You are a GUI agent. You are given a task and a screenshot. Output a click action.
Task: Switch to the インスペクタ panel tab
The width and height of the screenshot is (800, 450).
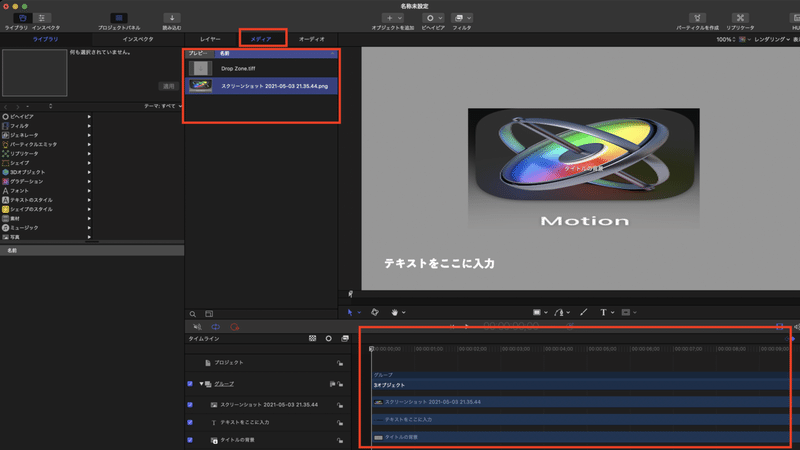pos(138,39)
